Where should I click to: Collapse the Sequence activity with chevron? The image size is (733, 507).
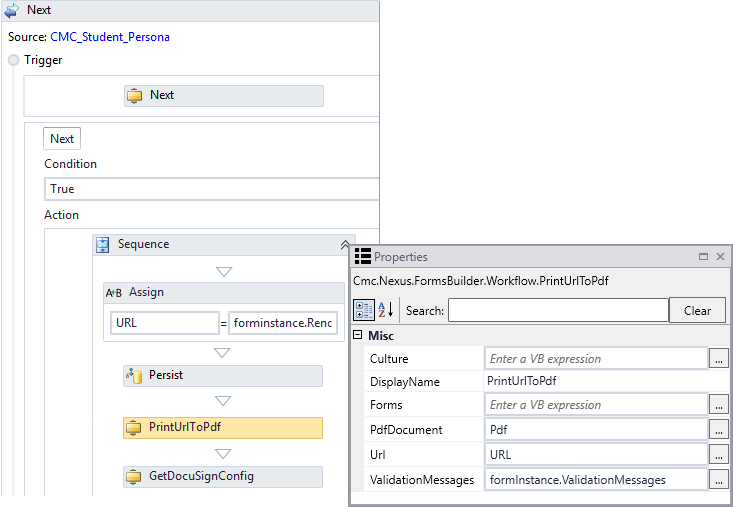point(346,245)
